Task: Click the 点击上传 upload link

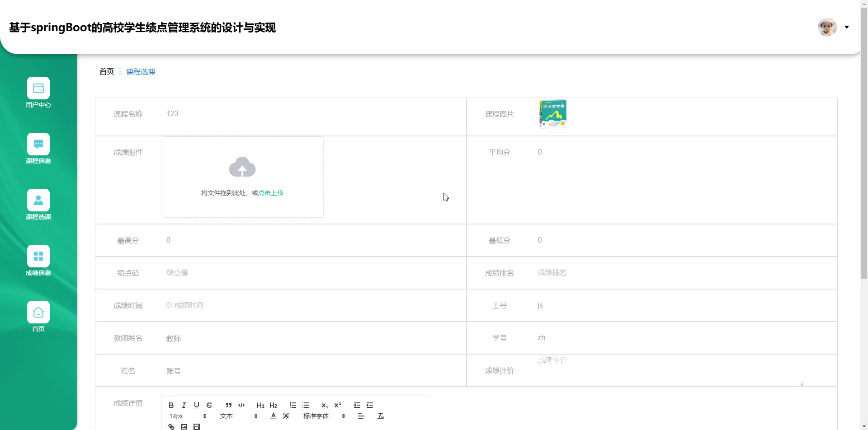Action: pyautogui.click(x=271, y=193)
